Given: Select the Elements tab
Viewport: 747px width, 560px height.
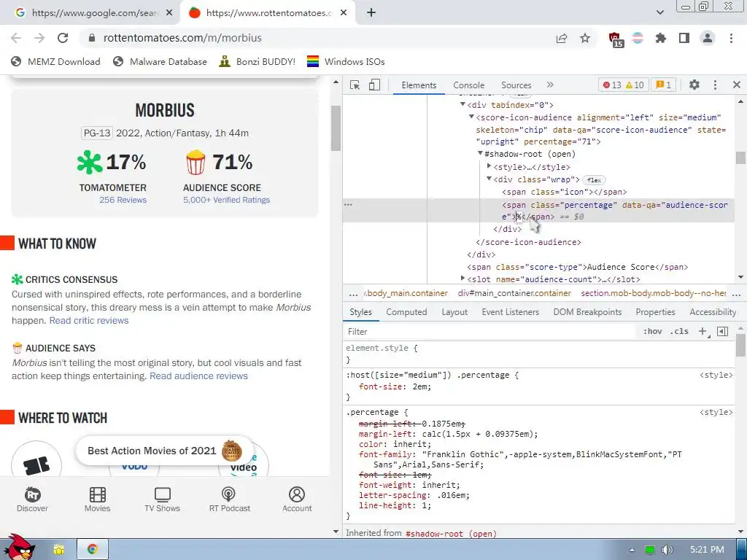Looking at the screenshot, I should click(x=419, y=85).
